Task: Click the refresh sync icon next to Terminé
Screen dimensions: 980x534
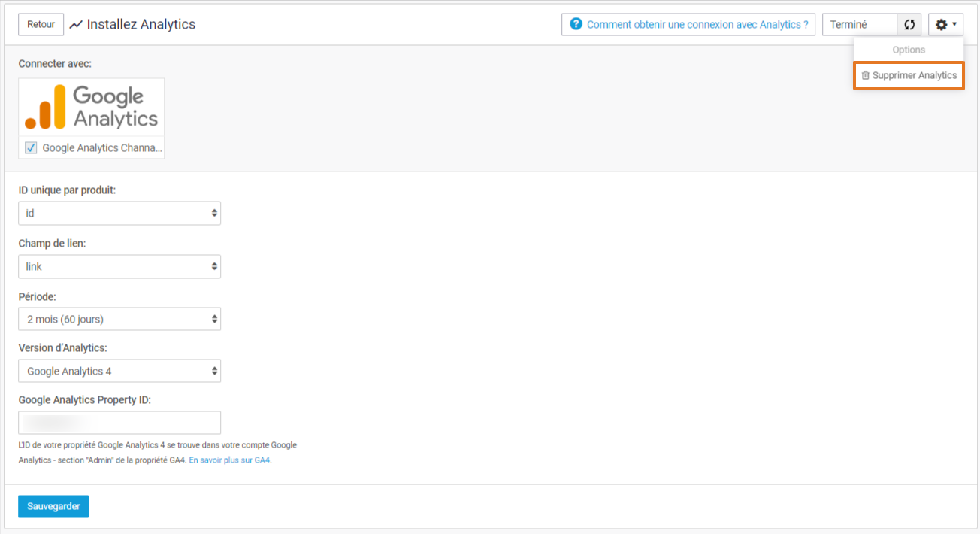Action: pyautogui.click(x=909, y=25)
